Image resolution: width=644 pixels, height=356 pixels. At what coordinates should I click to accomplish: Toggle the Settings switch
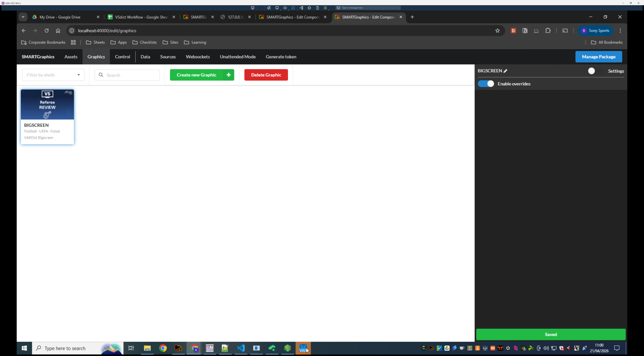595,71
